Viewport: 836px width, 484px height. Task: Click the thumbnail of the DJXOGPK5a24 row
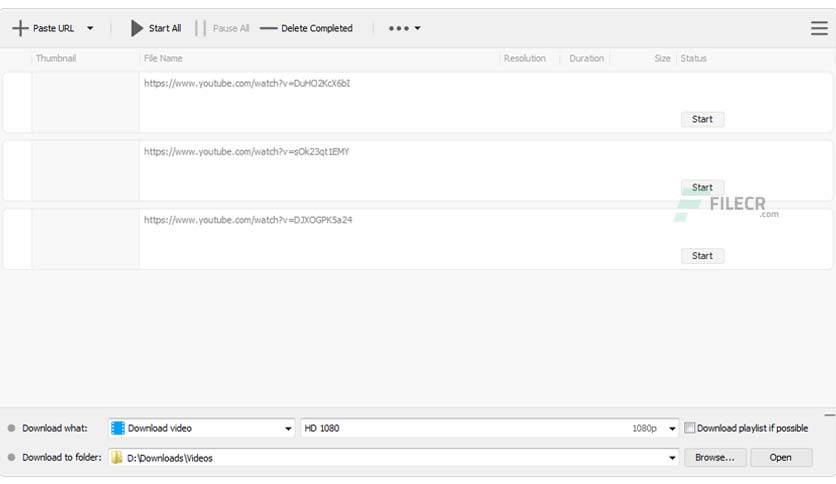[85, 239]
